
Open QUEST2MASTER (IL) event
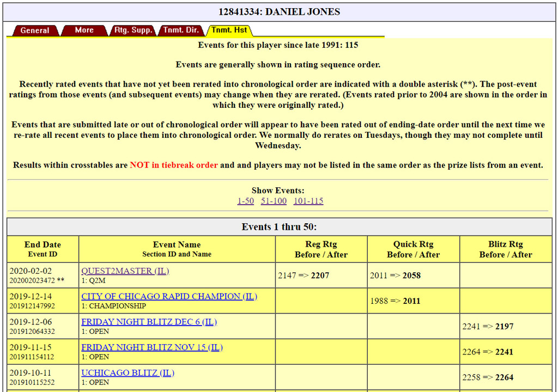coord(125,271)
